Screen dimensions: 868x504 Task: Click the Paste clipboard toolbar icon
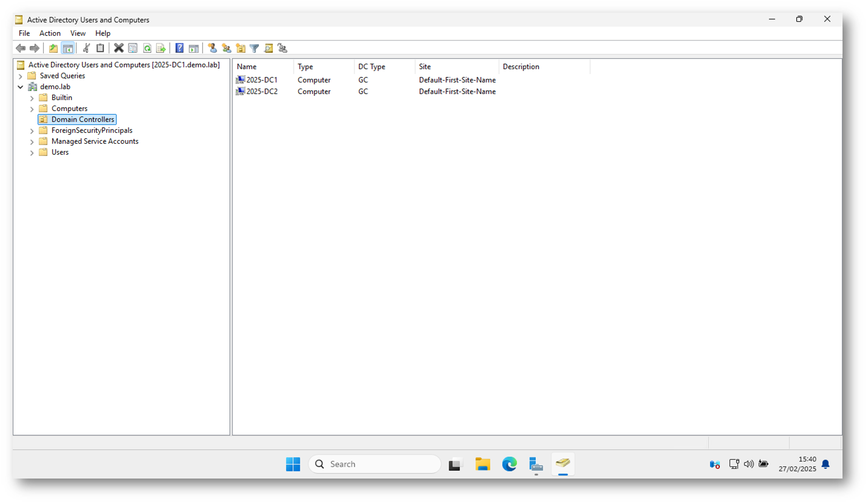pos(100,48)
